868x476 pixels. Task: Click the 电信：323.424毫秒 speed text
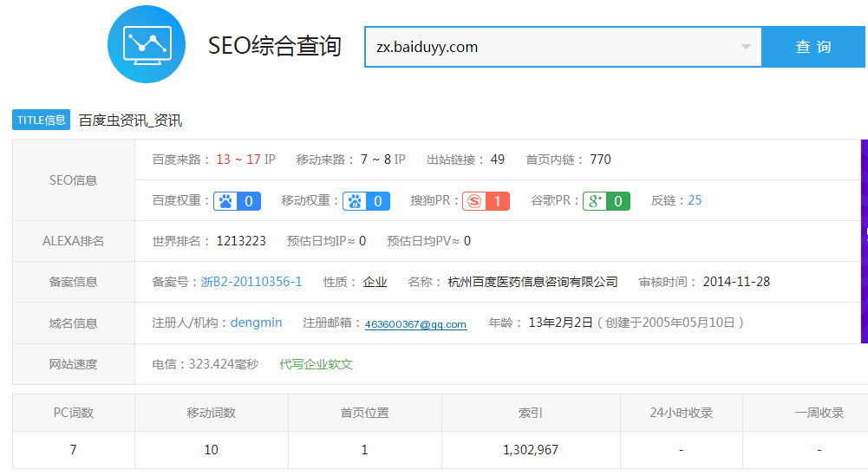coord(206,364)
